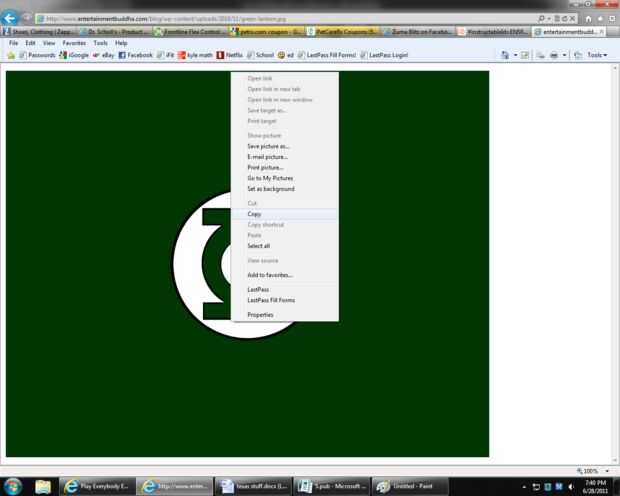
Task: Switch to the PetCareRx Coupons tab
Action: point(343,32)
